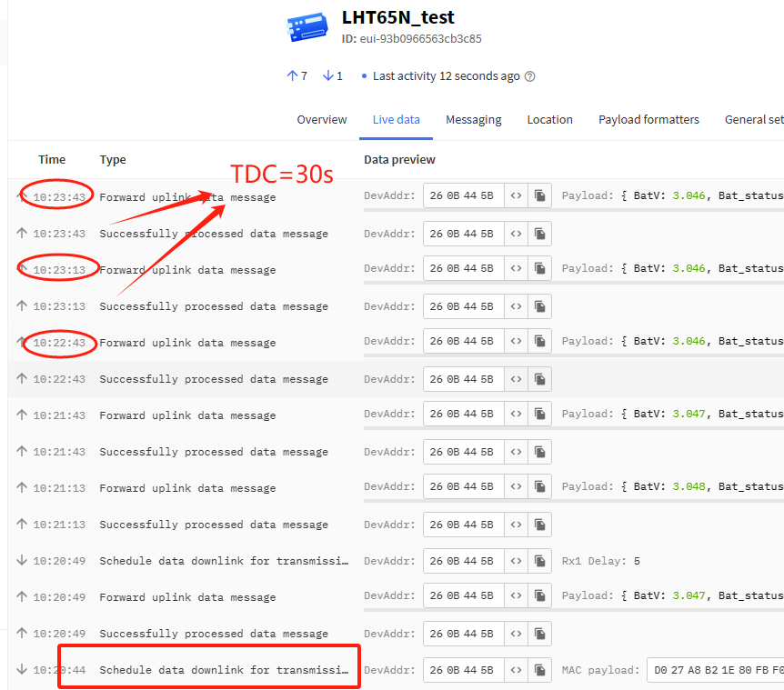The height and width of the screenshot is (690, 784).
Task: Click the Last activity help icon
Action: coord(530,76)
